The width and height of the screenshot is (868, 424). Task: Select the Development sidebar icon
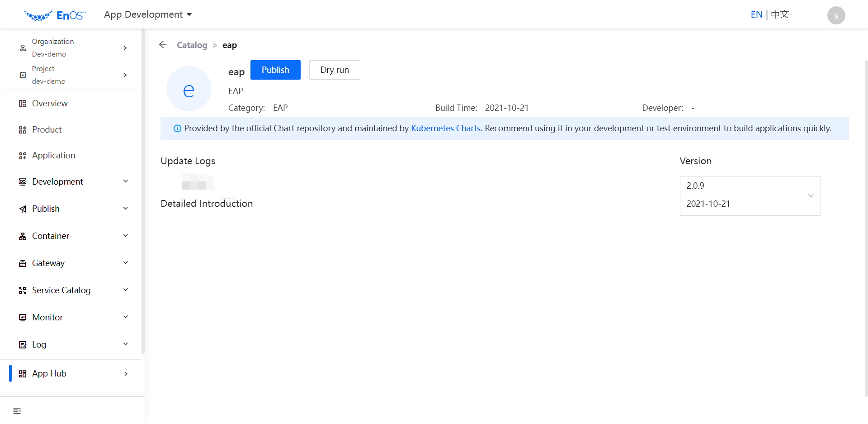click(23, 181)
